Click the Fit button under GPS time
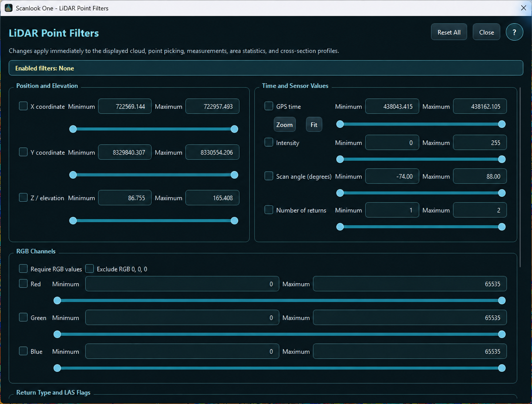 [x=314, y=125]
